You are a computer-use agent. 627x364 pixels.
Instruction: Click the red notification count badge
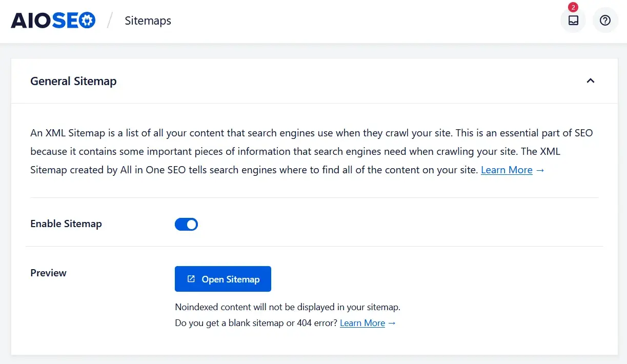[x=573, y=7]
